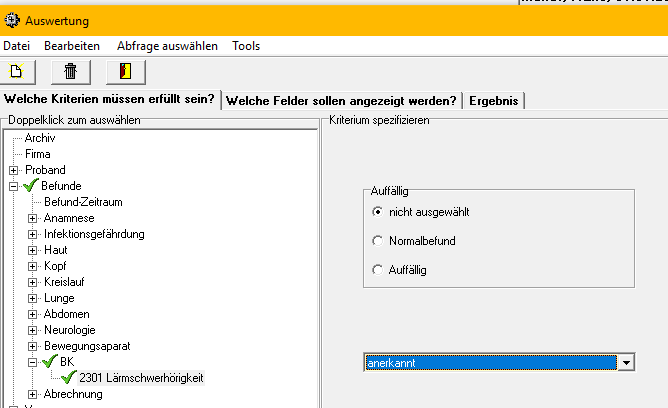
Task: Select Befund-Zeitraum in the tree
Action: pyautogui.click(x=83, y=202)
